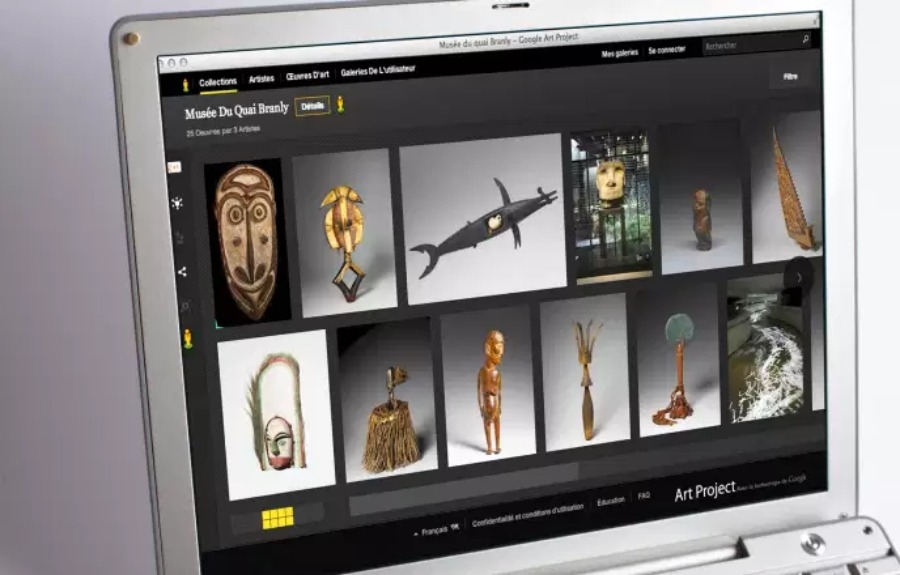Screen dimensions: 900x575
Task: Click the Détails button
Action: click(x=312, y=105)
